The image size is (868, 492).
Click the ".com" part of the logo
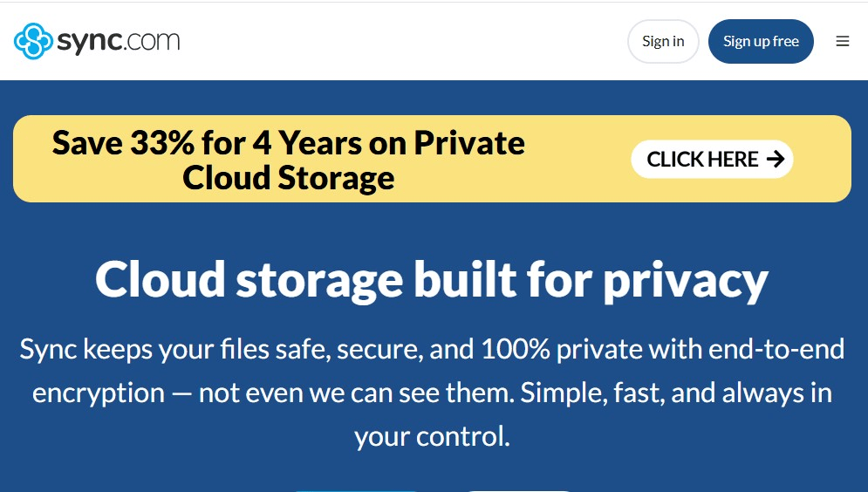[x=151, y=42]
